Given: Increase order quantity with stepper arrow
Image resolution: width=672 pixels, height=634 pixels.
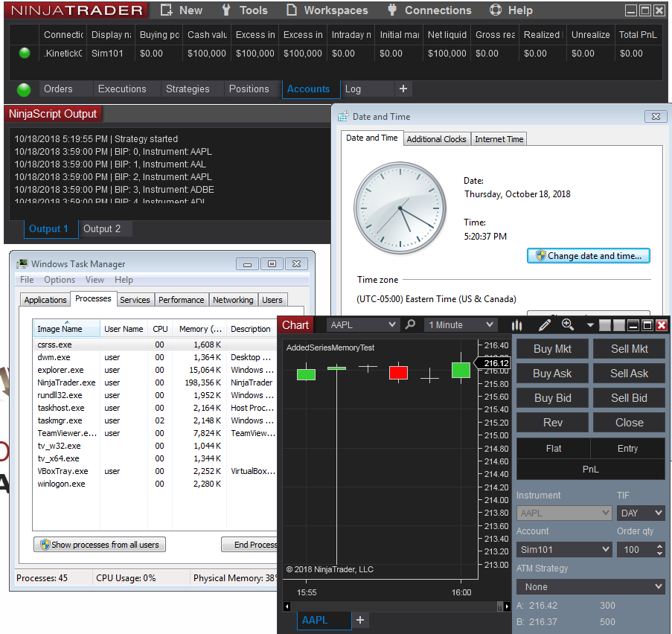Looking at the screenshot, I should pos(659,546).
